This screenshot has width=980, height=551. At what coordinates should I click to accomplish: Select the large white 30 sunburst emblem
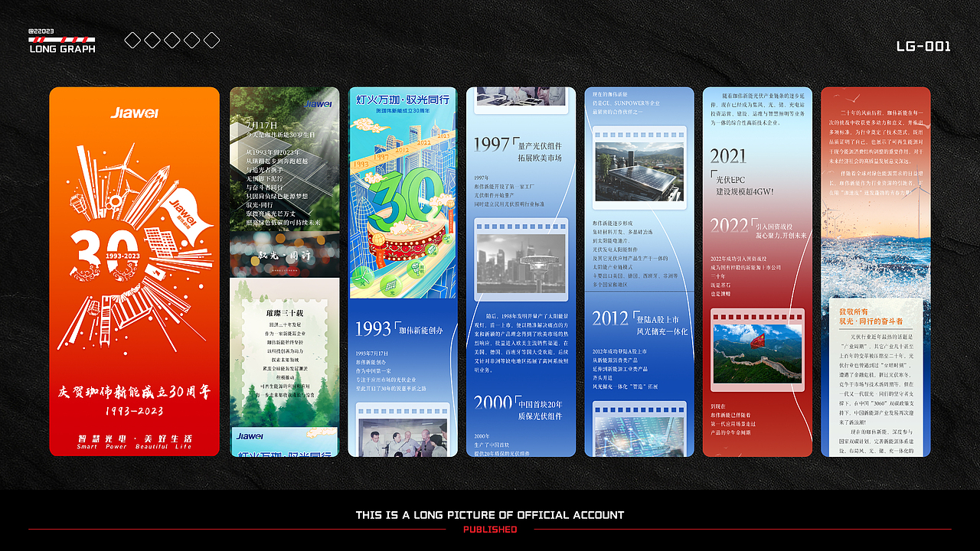pyautogui.click(x=133, y=250)
